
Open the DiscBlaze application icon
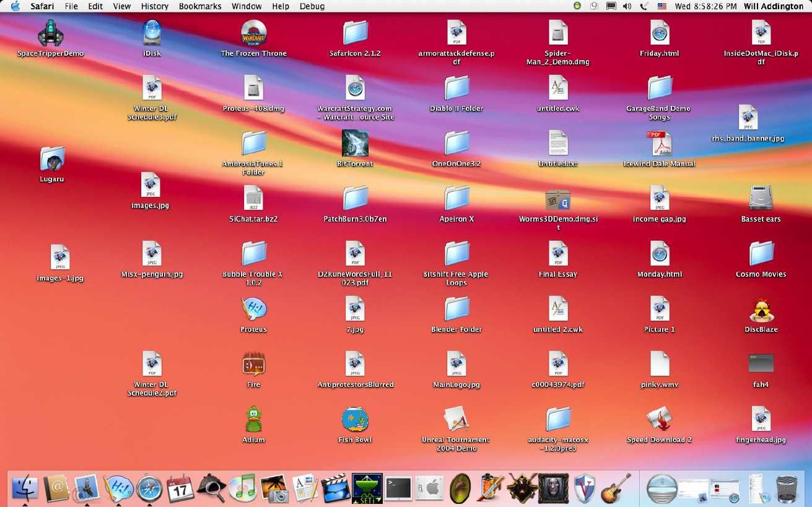pyautogui.click(x=761, y=309)
